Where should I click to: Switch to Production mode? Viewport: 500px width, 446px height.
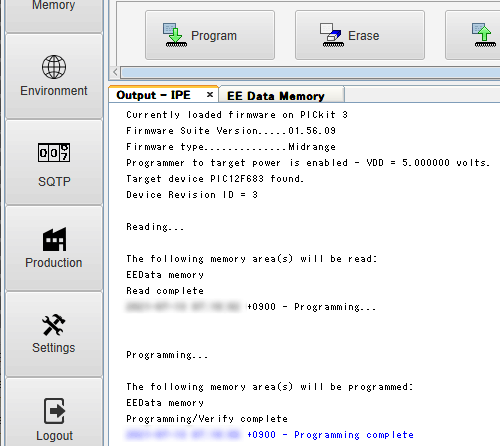pos(54,248)
